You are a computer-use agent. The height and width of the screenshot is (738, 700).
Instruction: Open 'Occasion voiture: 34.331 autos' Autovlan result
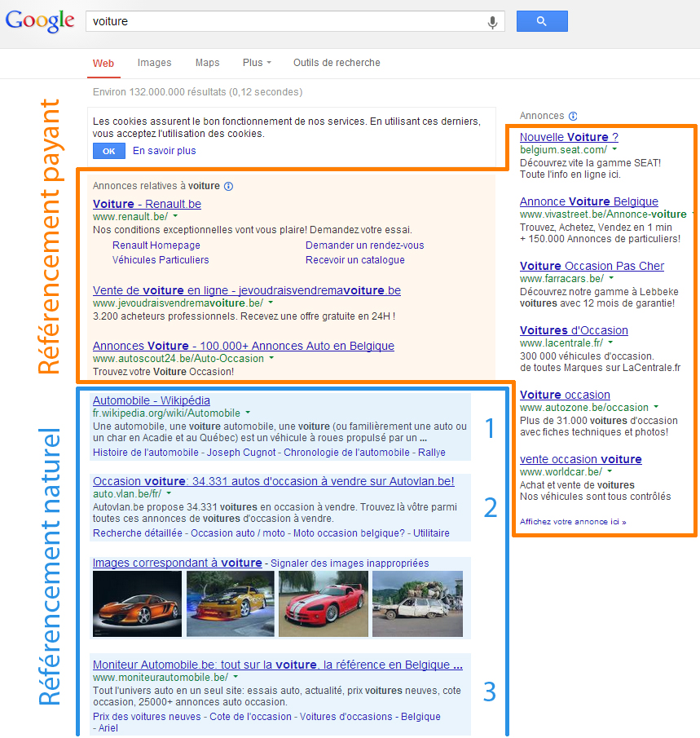pyautogui.click(x=273, y=481)
